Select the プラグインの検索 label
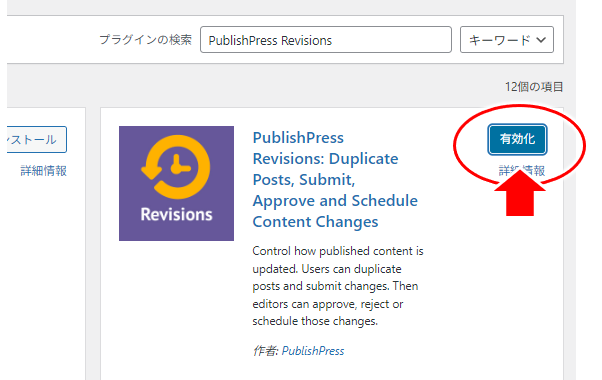602x380 pixels. [146, 40]
